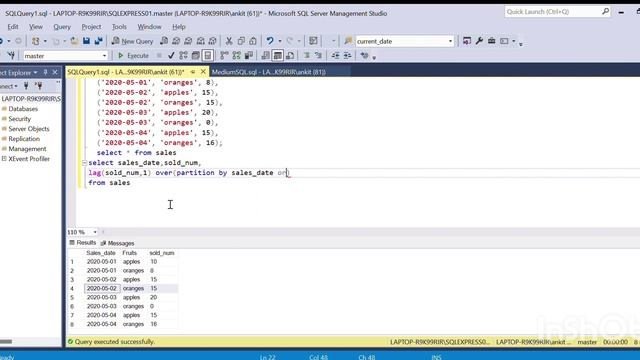Select the Management node
This screenshot has width=640, height=360.
tap(27, 149)
